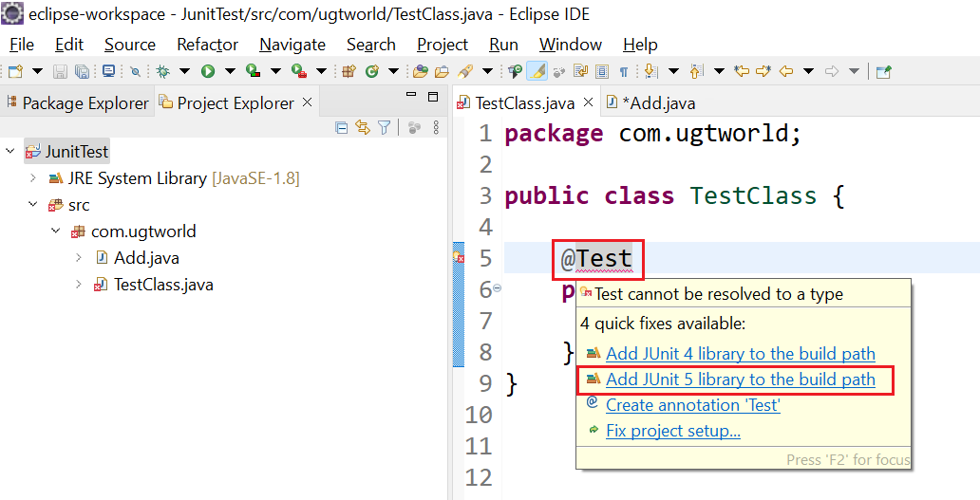Click the green Run play icon
This screenshot has height=500, width=980.
tap(208, 72)
